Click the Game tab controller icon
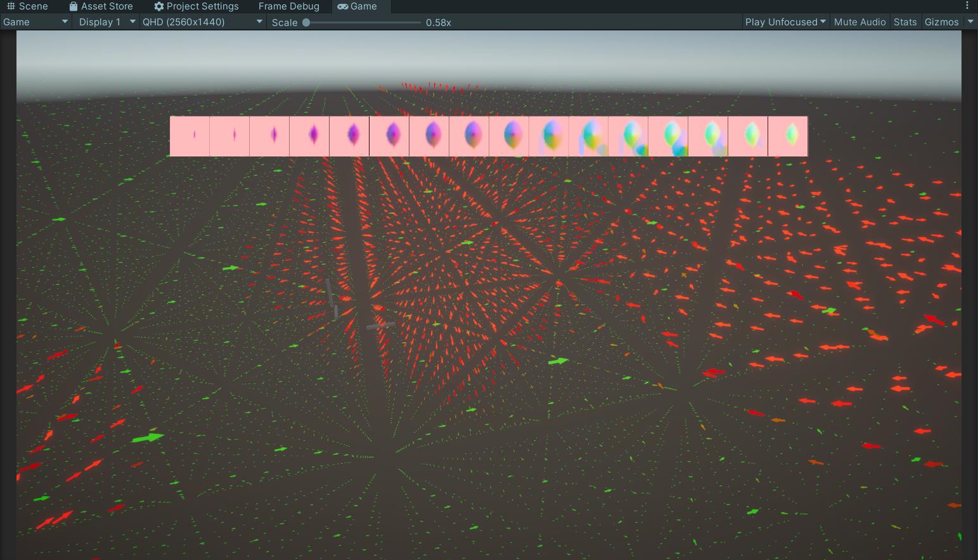Viewport: 978px width, 560px height. 342,6
